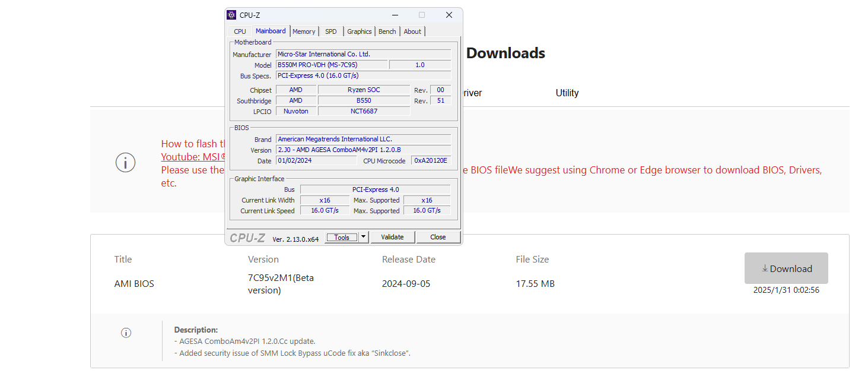Click the BIOS date 01/02/2024
This screenshot has height=373, width=868.
(316, 160)
